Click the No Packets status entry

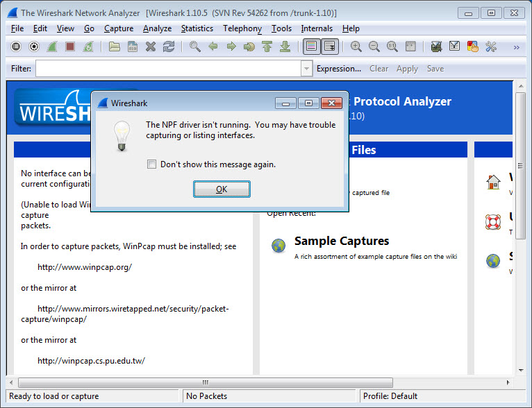[206, 396]
